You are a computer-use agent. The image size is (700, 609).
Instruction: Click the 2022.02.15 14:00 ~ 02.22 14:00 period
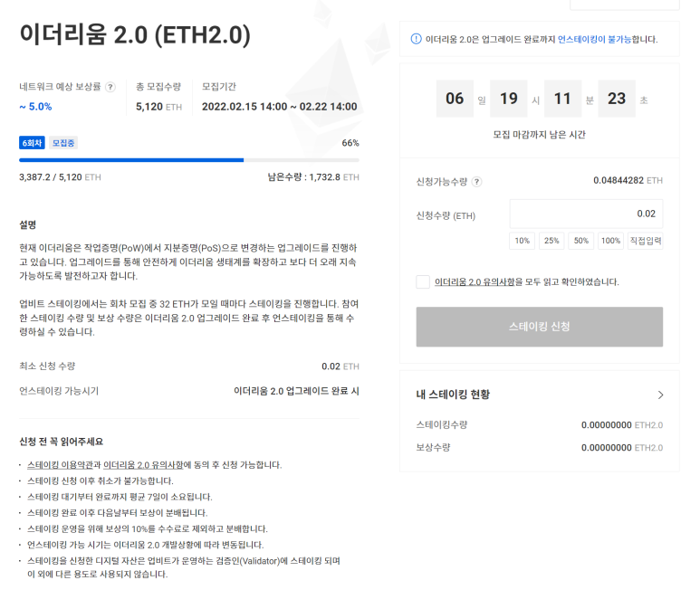point(280,107)
